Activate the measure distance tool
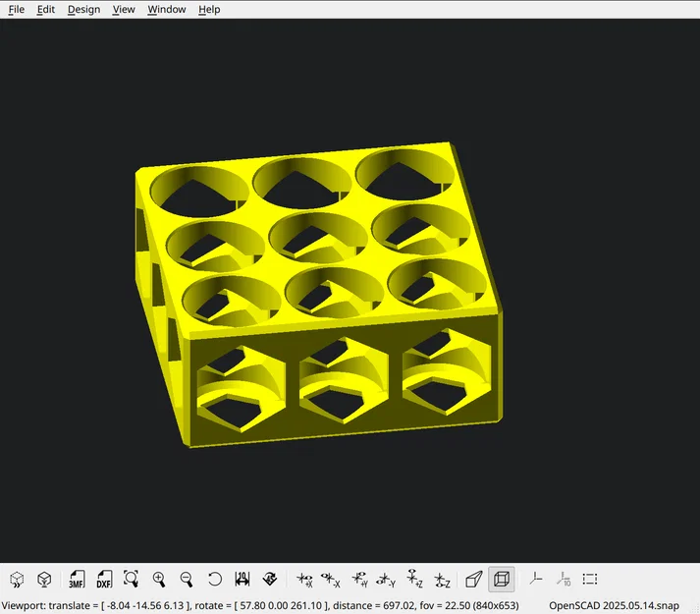700x614 pixels. click(242, 580)
